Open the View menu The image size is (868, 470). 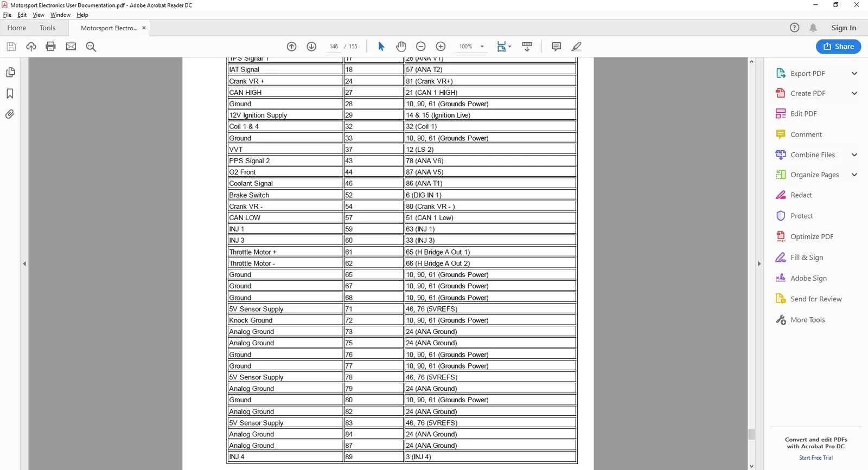[39, 15]
